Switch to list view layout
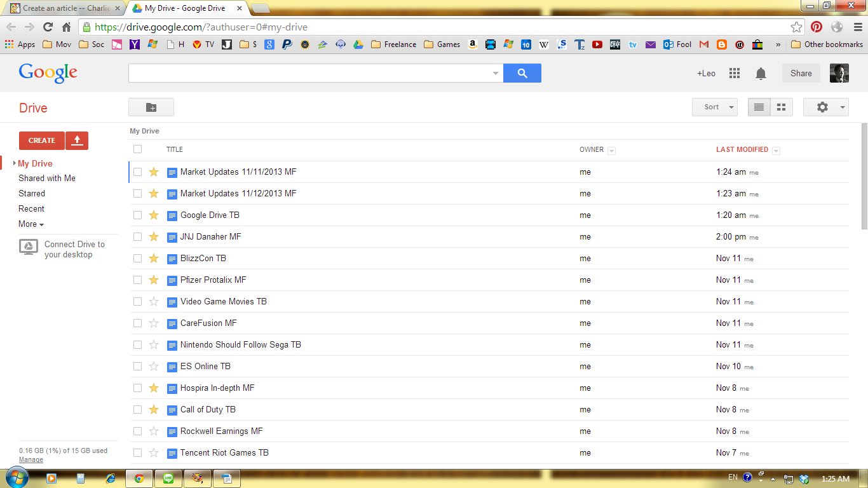Image resolution: width=868 pixels, height=488 pixels. pos(759,107)
